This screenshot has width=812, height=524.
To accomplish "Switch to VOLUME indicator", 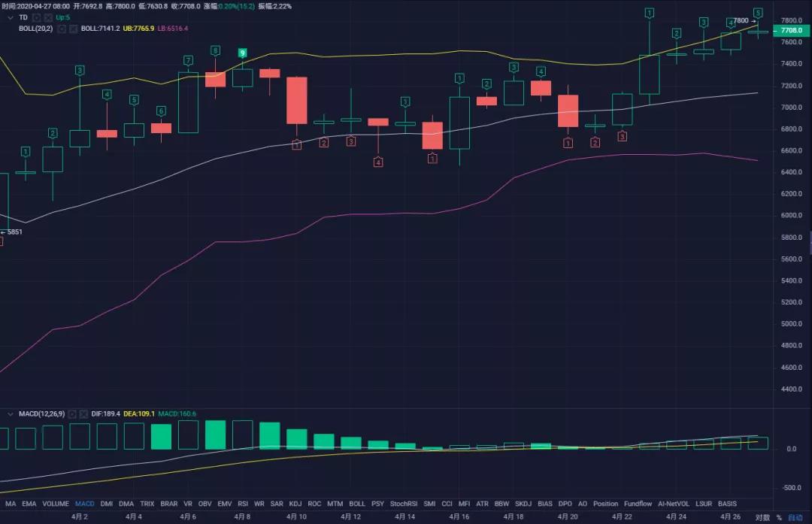I will (56, 503).
